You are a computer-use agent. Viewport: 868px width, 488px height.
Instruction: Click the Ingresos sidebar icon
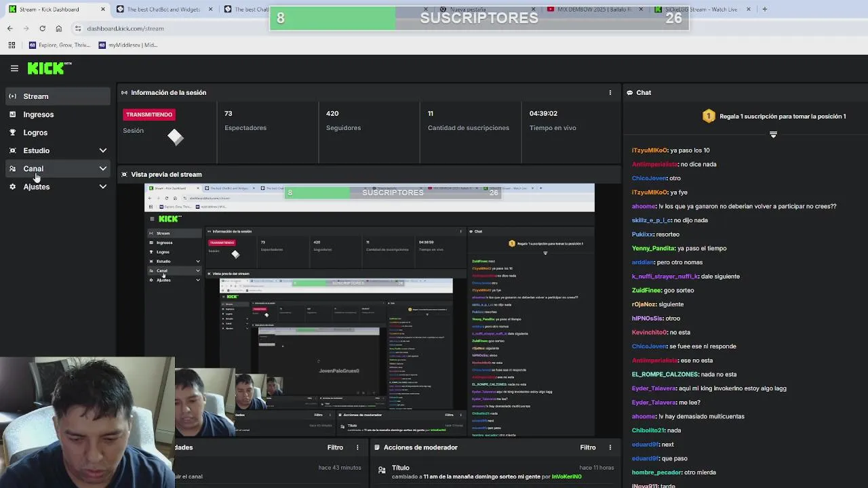[12, 115]
